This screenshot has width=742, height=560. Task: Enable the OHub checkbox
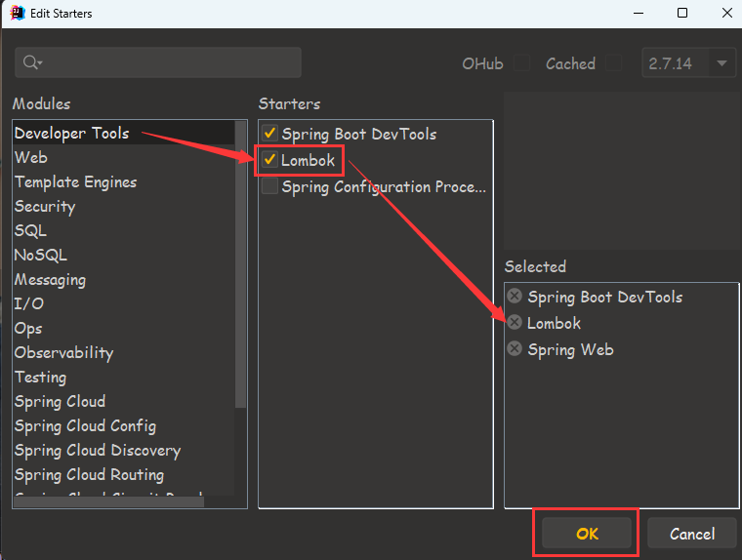(x=521, y=62)
